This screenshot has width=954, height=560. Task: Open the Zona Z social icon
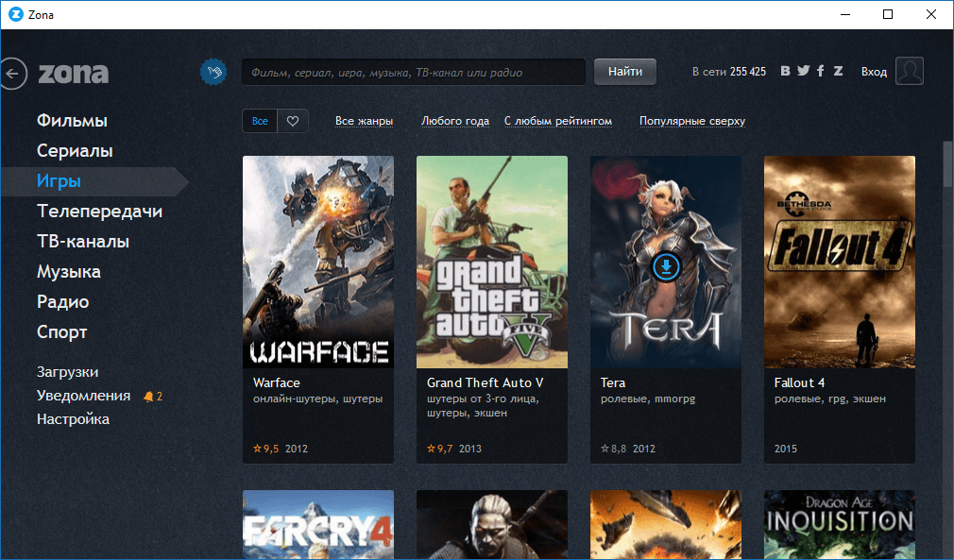coord(838,71)
